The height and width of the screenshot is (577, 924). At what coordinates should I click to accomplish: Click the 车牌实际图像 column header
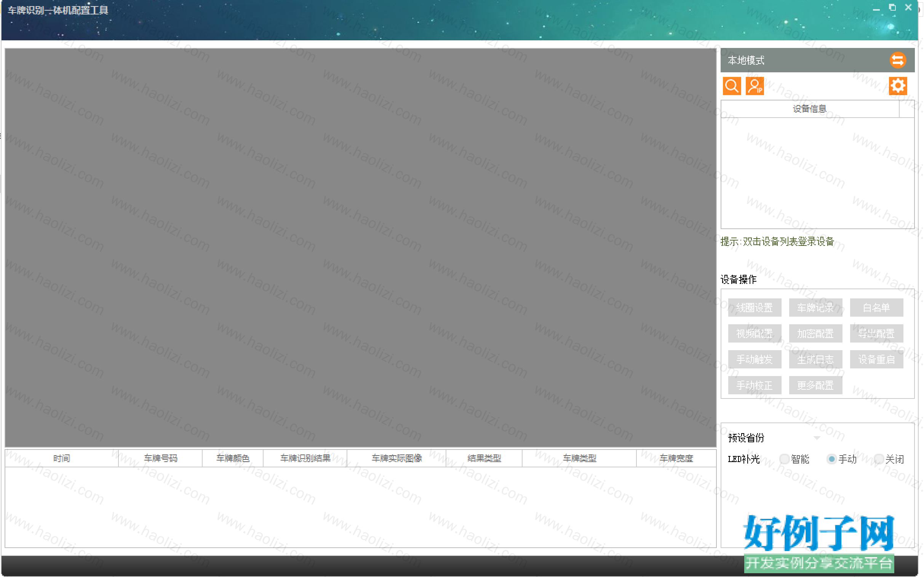tap(396, 458)
